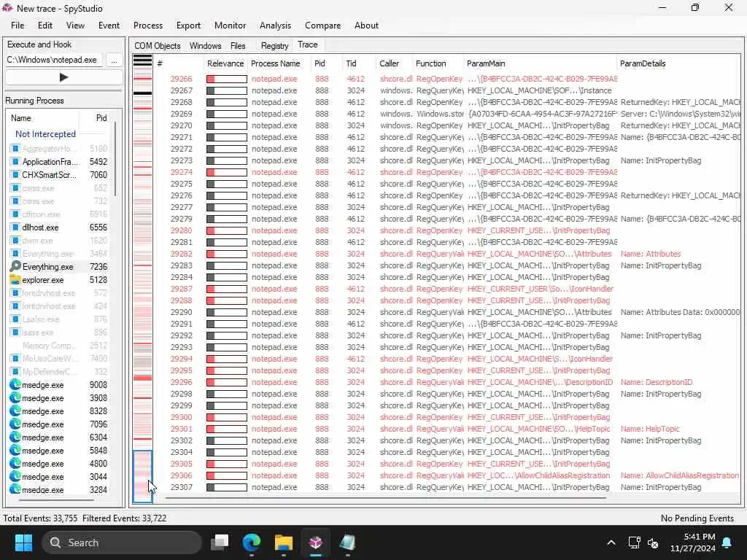Switch to the Windows tab
This screenshot has width=747, height=560.
tap(205, 46)
